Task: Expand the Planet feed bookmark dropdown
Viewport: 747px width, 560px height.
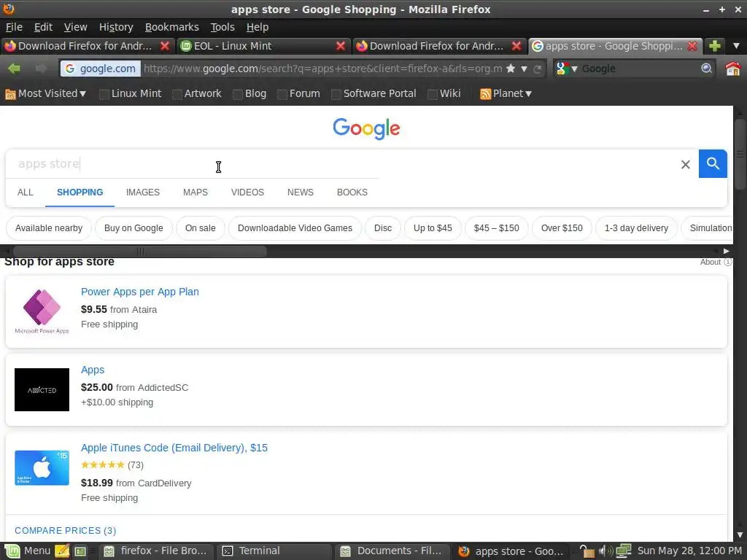Action: [x=506, y=93]
